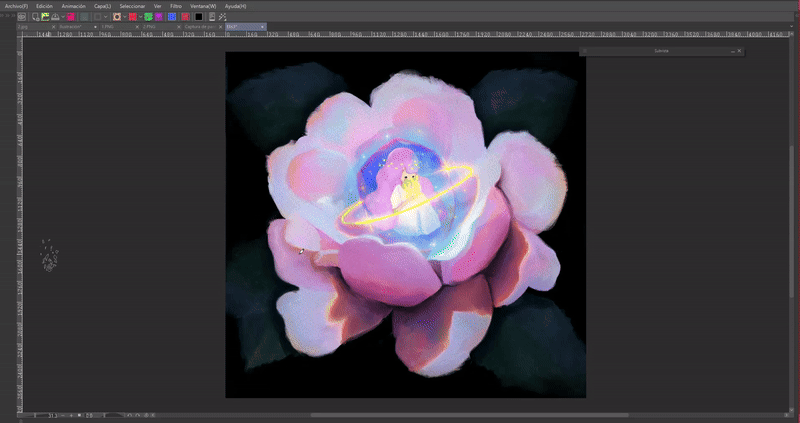
Task: Click the red selection toolbar icon
Action: click(133, 17)
